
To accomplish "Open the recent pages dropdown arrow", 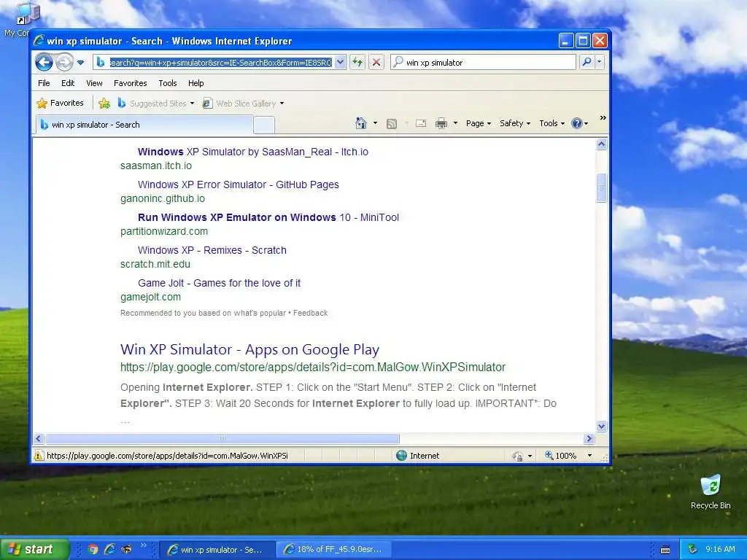I will pyautogui.click(x=80, y=63).
